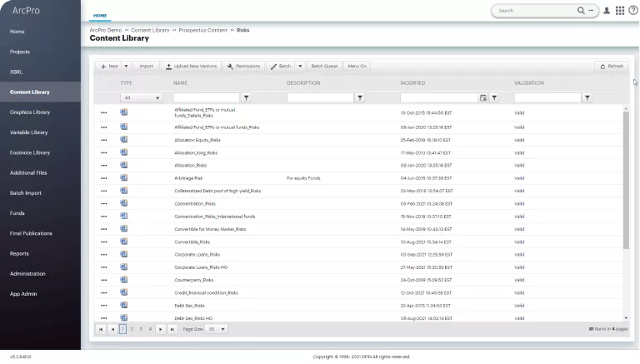Go to the last page
The image size is (640, 364).
coord(172,329)
